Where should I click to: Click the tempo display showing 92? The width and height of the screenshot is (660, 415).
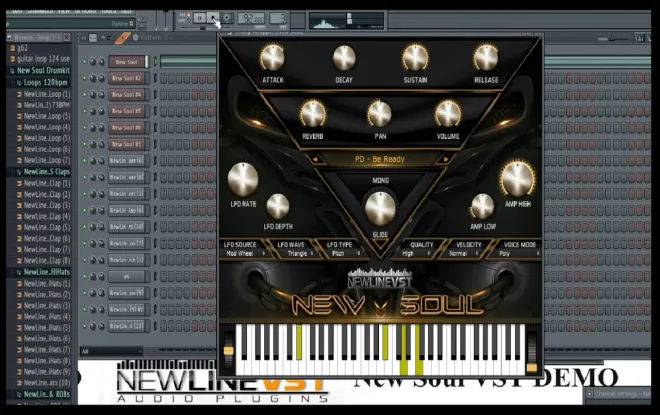coord(251,18)
